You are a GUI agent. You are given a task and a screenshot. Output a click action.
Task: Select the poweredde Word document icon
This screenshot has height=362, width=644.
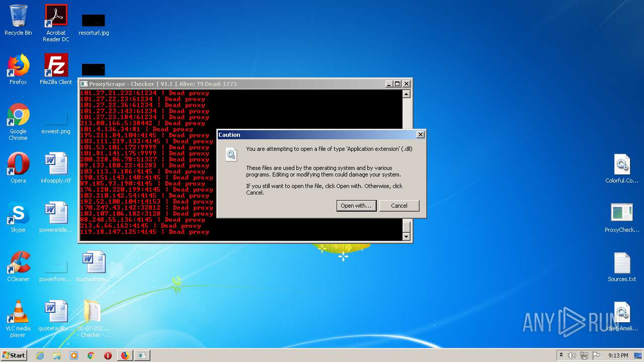click(x=56, y=217)
